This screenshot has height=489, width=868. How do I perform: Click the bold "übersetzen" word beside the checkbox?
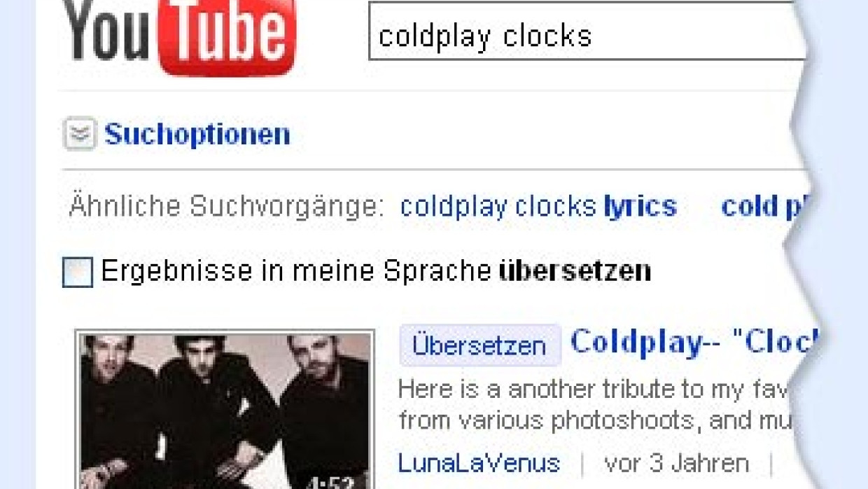[x=575, y=271]
